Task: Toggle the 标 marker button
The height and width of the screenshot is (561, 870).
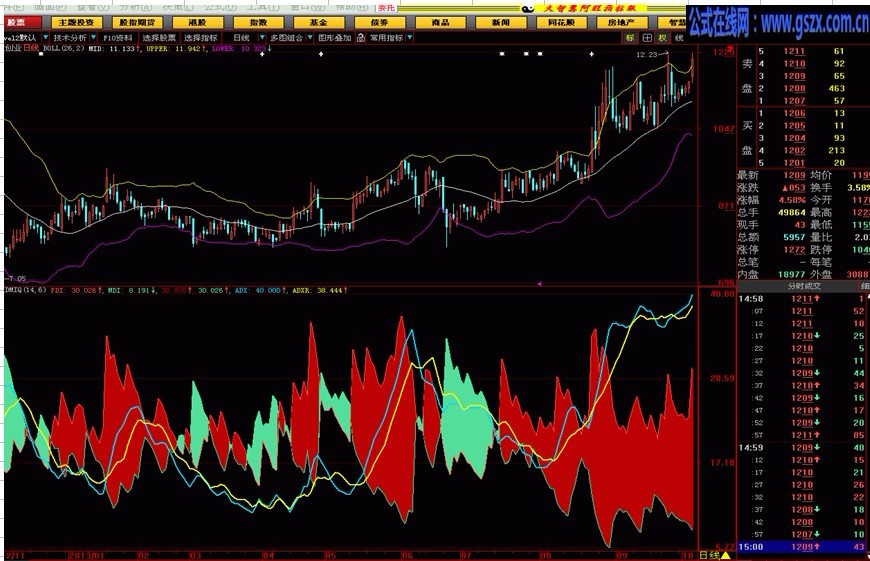Action: pos(630,38)
